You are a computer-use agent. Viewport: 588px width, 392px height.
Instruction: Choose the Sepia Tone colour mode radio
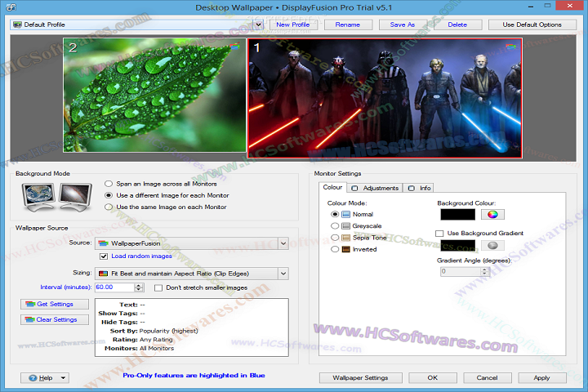pos(335,238)
